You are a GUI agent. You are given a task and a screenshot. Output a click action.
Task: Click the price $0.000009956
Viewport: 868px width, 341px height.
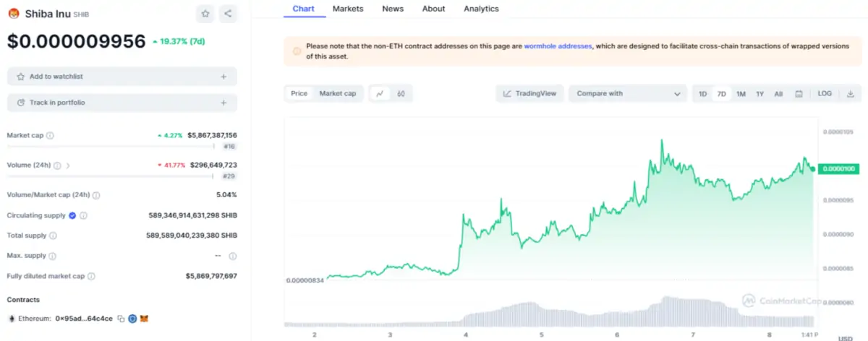point(77,42)
